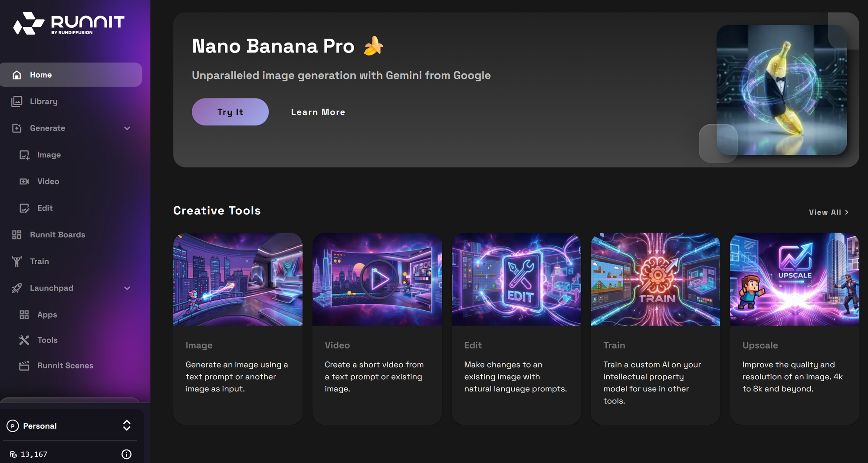Select Image under Generate menu
This screenshot has height=463, width=868.
tap(49, 155)
